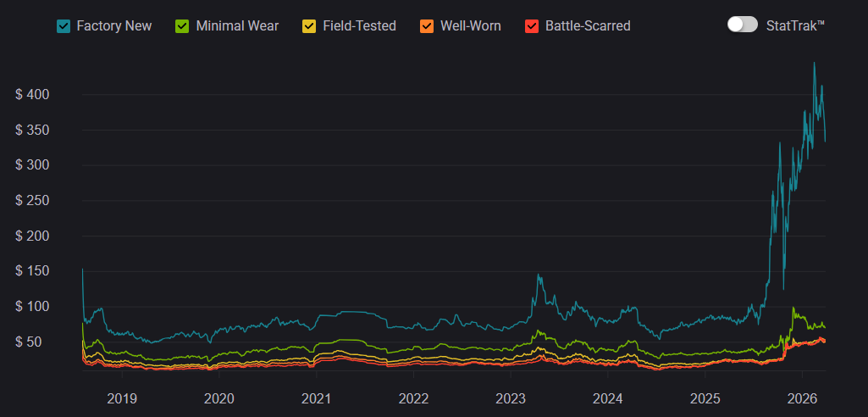Click the $ 50 price axis label

click(x=33, y=342)
